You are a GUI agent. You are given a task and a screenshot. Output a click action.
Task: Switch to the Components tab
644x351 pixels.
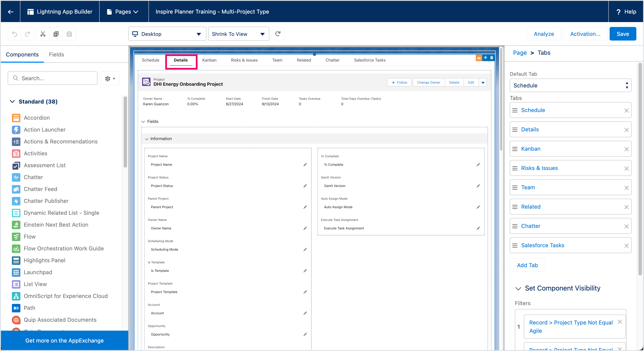[x=22, y=55]
